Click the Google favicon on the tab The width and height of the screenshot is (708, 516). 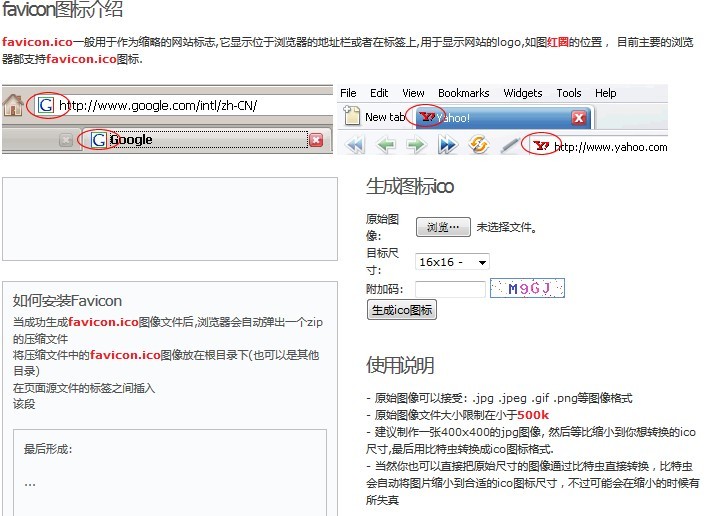(x=98, y=140)
